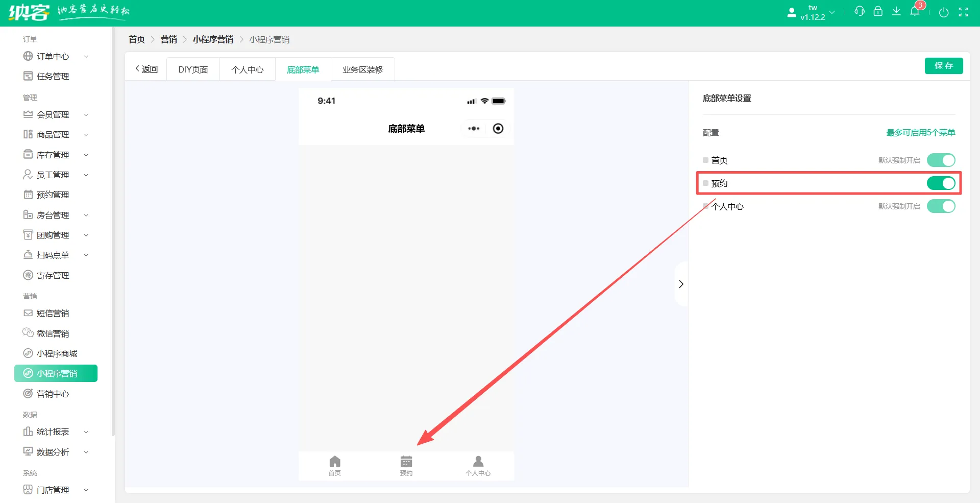Open the download icon in header
Screen dimensions: 980x503
896,11
